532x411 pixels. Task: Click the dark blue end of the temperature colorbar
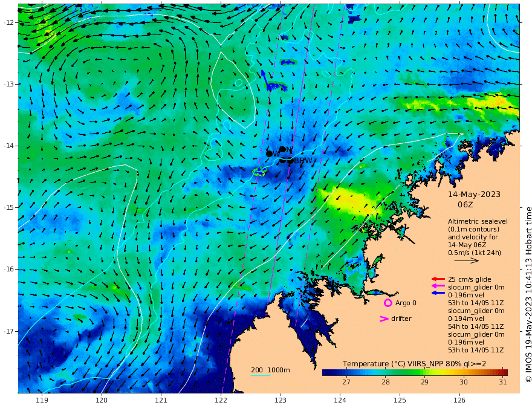pos(325,372)
